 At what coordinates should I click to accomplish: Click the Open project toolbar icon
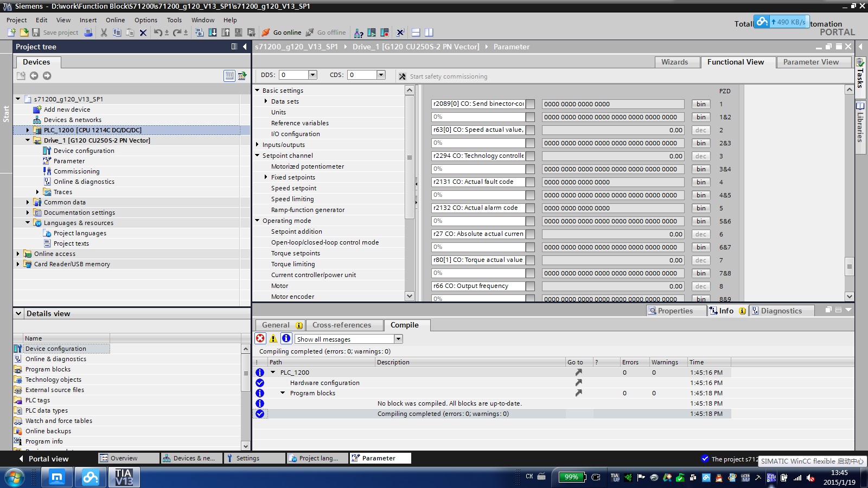(x=24, y=33)
